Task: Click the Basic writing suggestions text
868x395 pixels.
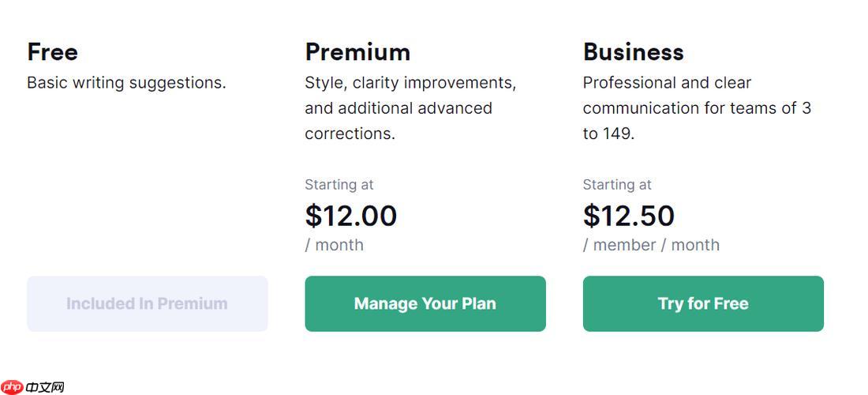Action: (x=126, y=83)
